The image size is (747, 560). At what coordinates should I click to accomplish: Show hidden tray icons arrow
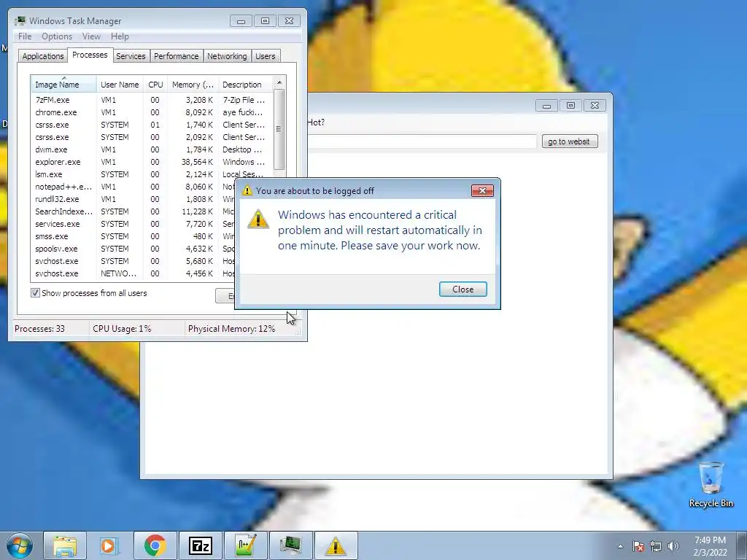620,546
